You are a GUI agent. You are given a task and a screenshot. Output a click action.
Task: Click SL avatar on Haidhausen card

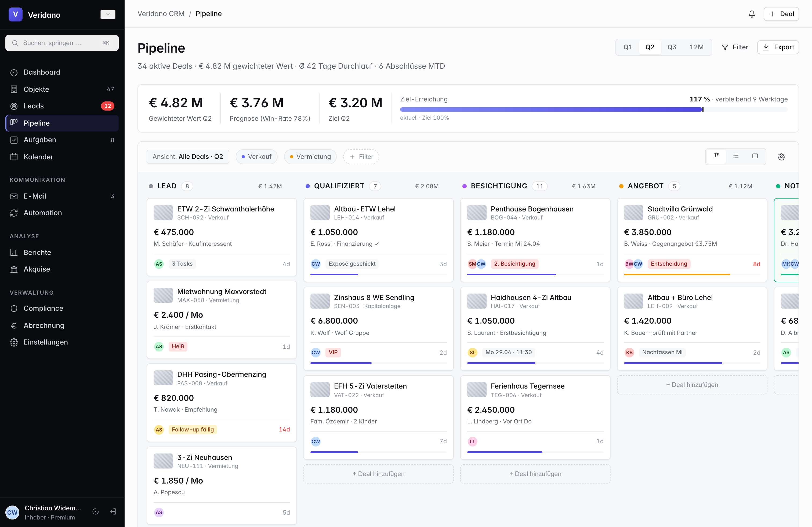pyautogui.click(x=472, y=353)
